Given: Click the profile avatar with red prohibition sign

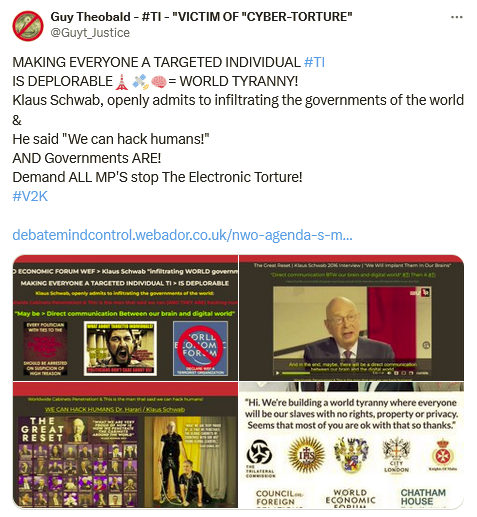Looking at the screenshot, I should [x=28, y=26].
